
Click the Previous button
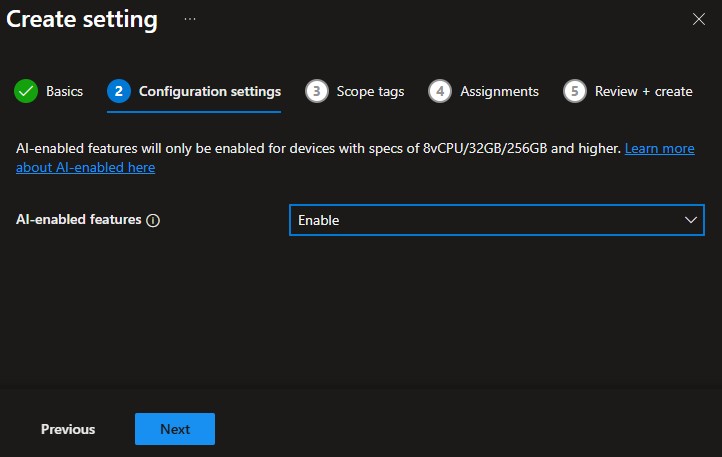[68, 429]
